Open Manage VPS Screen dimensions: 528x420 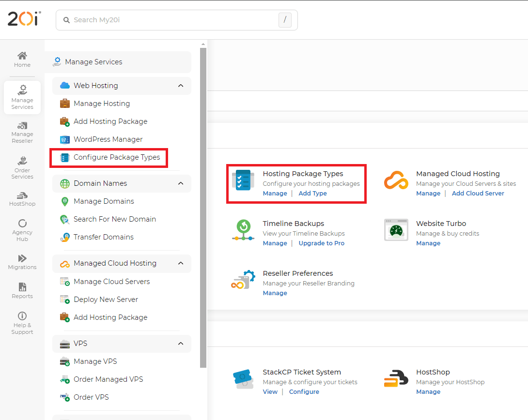88,361
